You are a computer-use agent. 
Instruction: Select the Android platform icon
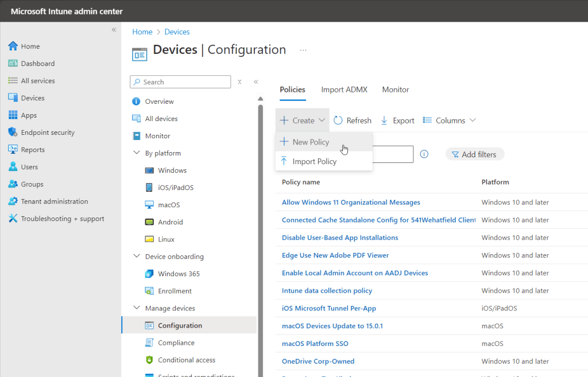pos(149,222)
